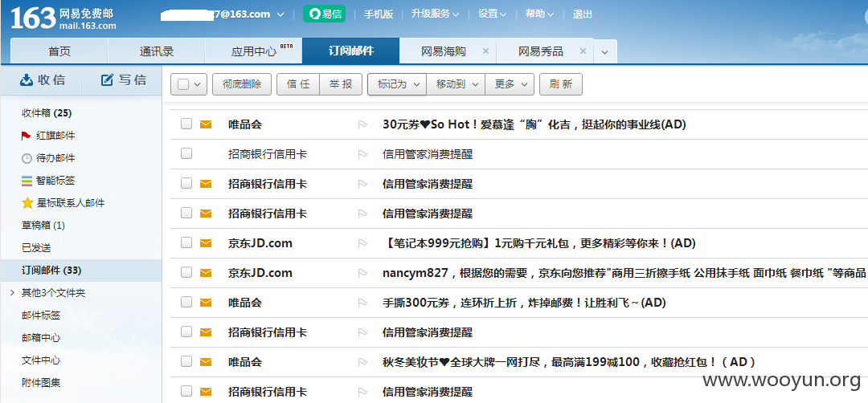Open the tab overflow dropdown arrow

[x=605, y=52]
